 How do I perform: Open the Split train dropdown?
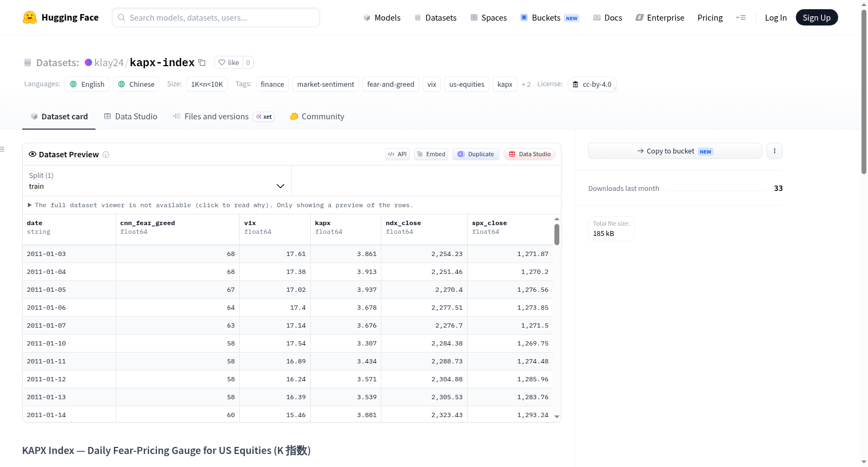(157, 181)
